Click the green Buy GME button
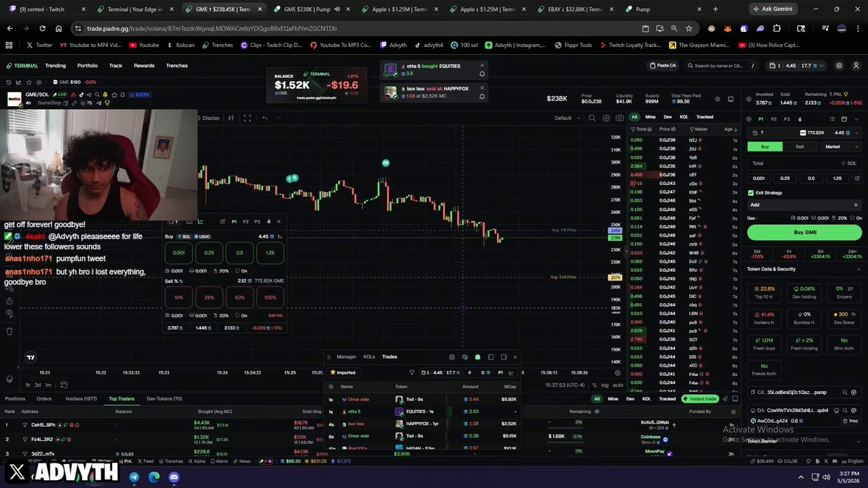 [804, 232]
